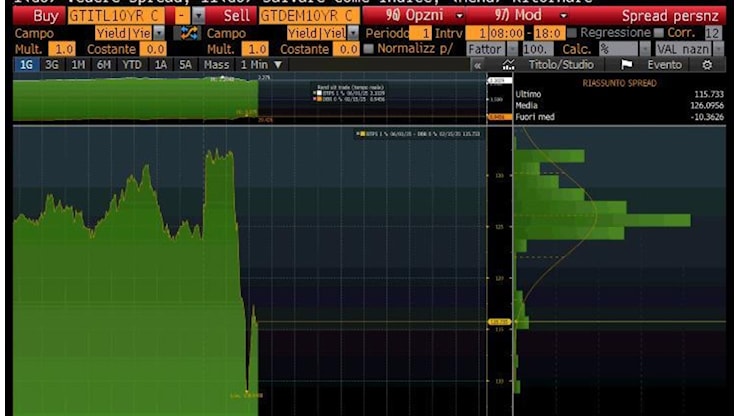Enable the Normalizz p/ checkbox
740x416 pixels.
[x=369, y=48]
